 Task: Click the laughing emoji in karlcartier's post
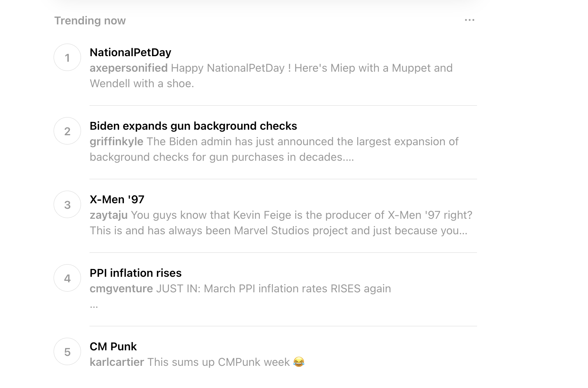[299, 362]
